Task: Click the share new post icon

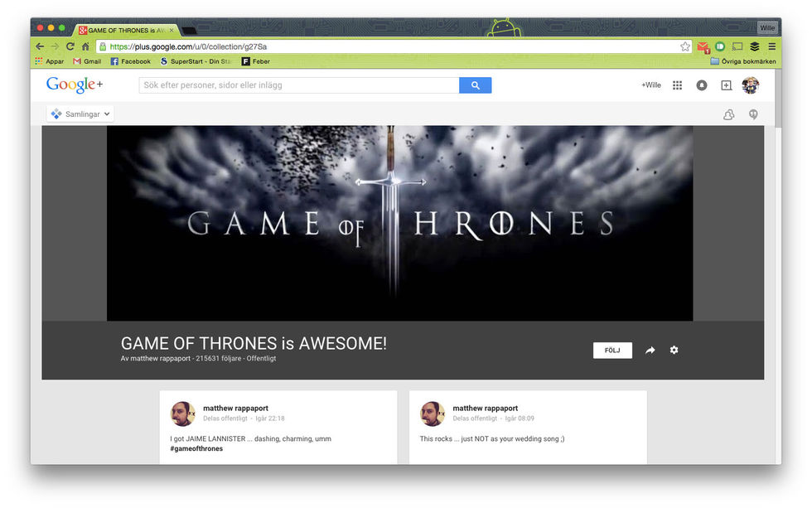Action: click(726, 85)
